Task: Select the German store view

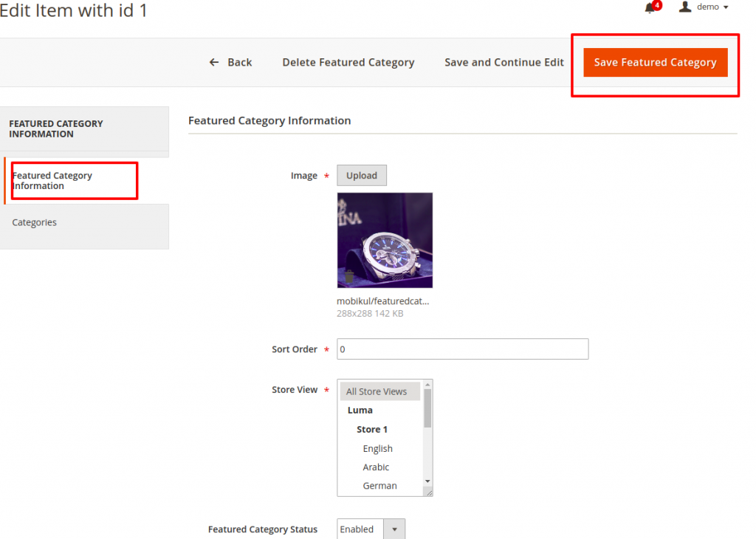Action: coord(379,486)
